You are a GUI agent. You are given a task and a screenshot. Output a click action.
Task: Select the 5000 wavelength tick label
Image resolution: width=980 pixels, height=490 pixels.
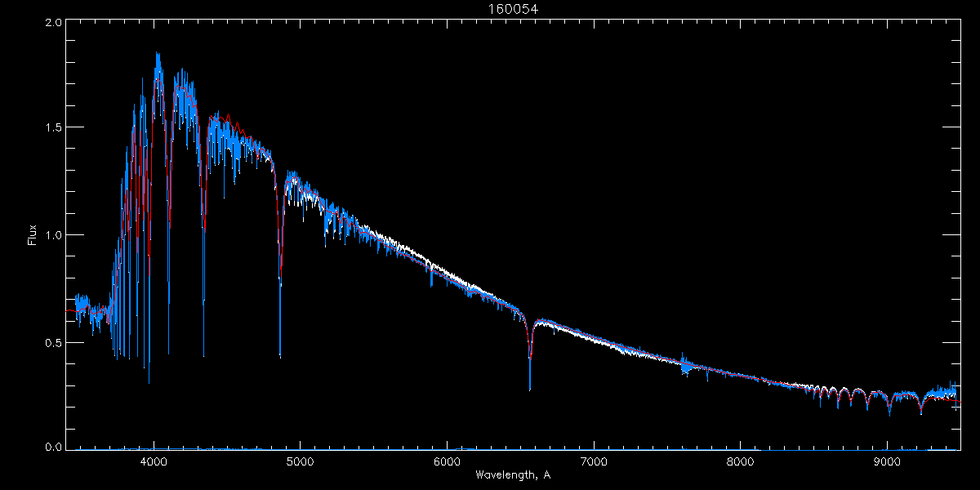[300, 461]
